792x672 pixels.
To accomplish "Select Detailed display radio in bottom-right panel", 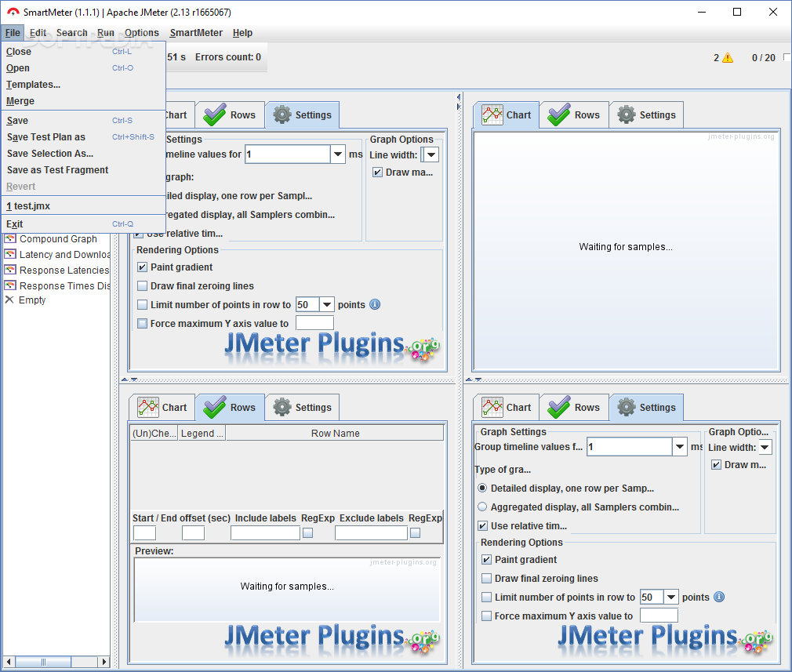I will pyautogui.click(x=482, y=488).
